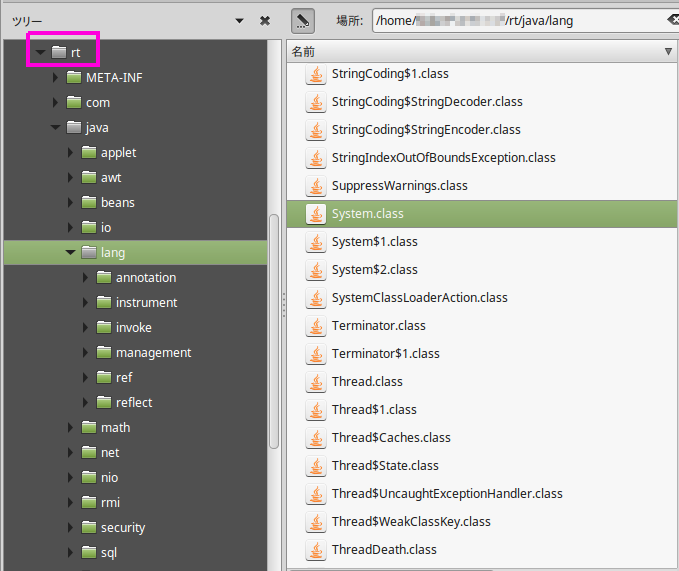Click the security folder icon in tree
679x571 pixels.
click(89, 528)
